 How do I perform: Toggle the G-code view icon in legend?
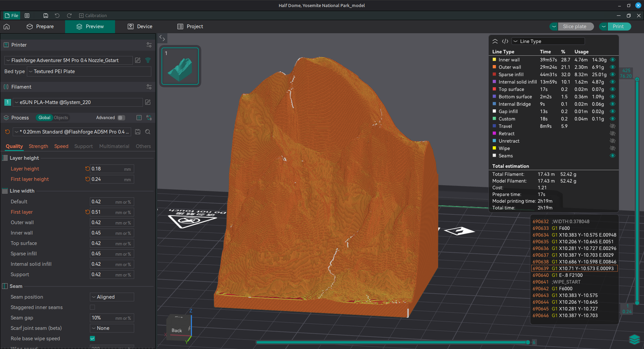pos(505,41)
